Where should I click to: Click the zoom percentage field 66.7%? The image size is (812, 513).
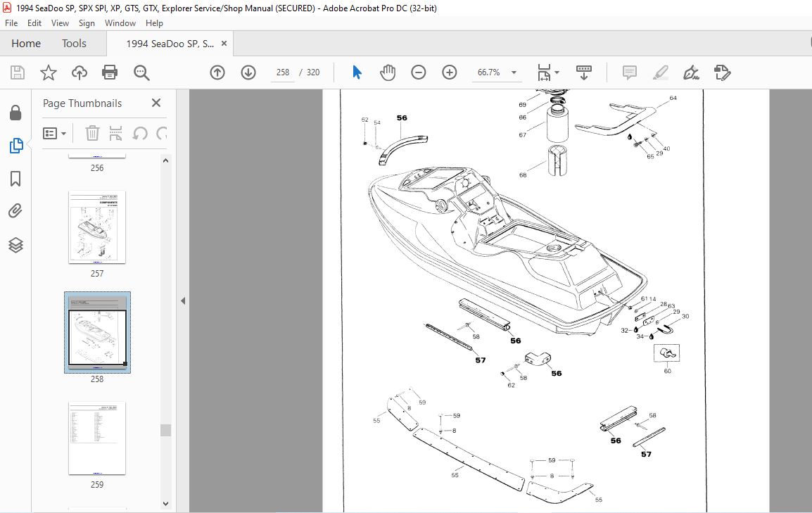click(489, 72)
